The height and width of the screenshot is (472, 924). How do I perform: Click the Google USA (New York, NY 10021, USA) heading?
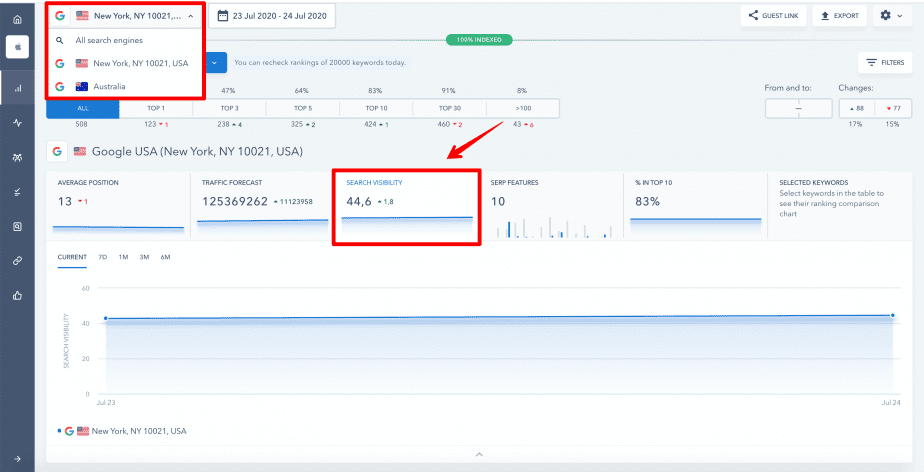(x=197, y=151)
